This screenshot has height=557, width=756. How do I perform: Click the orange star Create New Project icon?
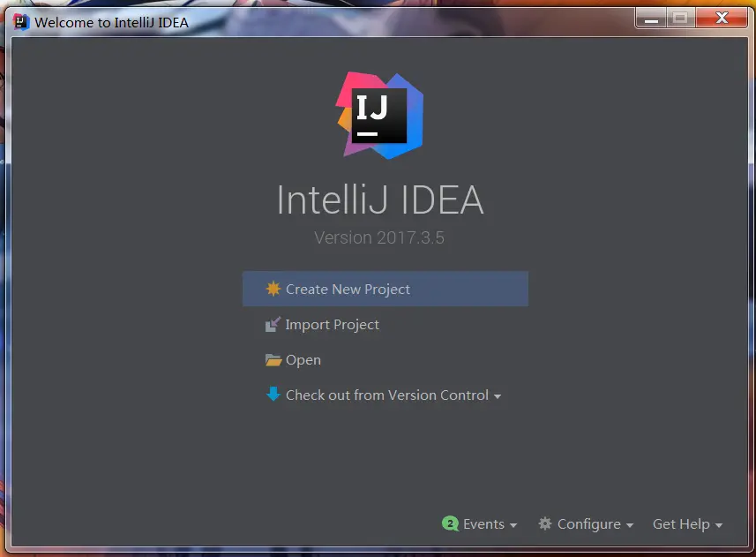(273, 289)
